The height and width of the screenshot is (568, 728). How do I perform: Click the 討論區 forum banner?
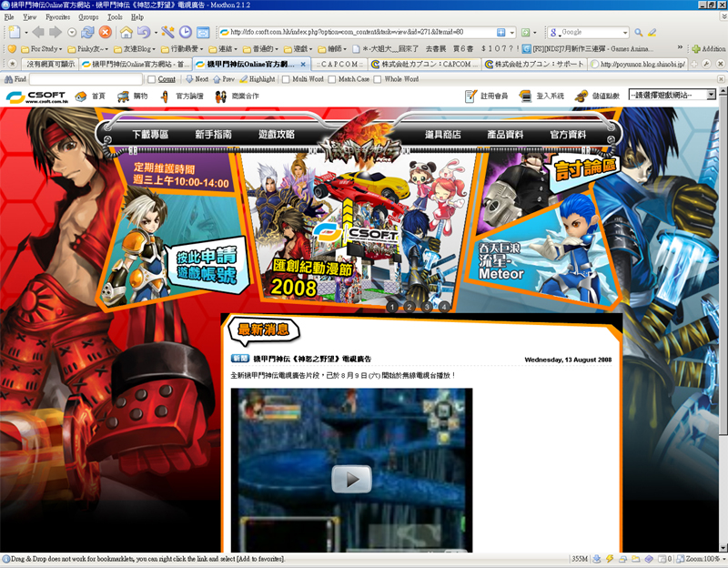coord(586,169)
